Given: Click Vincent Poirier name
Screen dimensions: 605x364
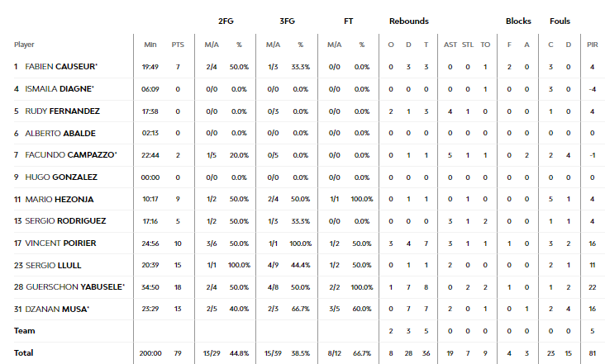Looking at the screenshot, I should coord(60,243).
